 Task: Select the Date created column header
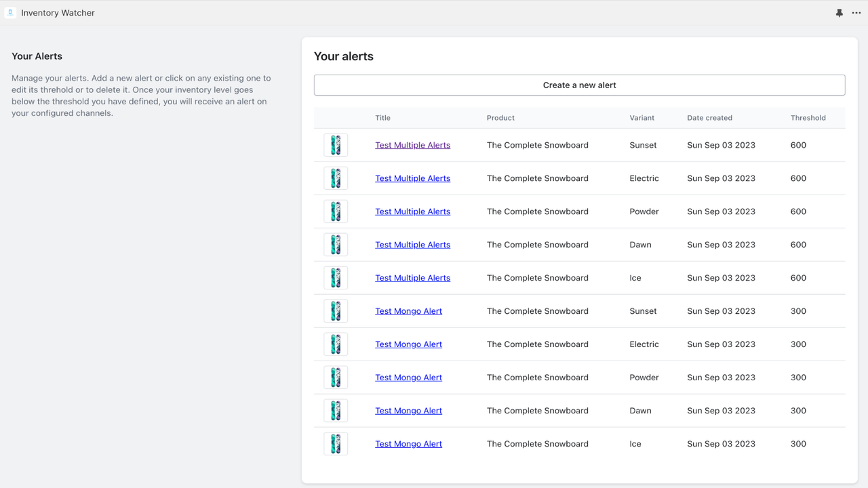tap(709, 117)
